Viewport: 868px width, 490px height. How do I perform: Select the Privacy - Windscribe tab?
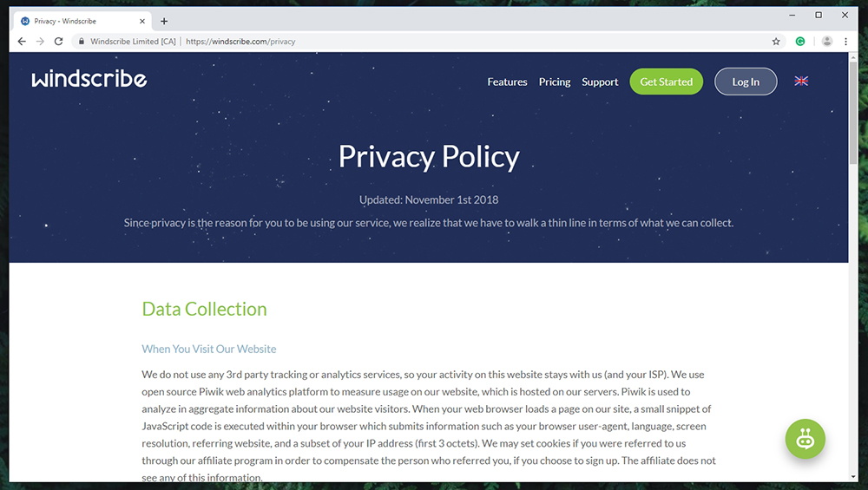pyautogui.click(x=82, y=21)
